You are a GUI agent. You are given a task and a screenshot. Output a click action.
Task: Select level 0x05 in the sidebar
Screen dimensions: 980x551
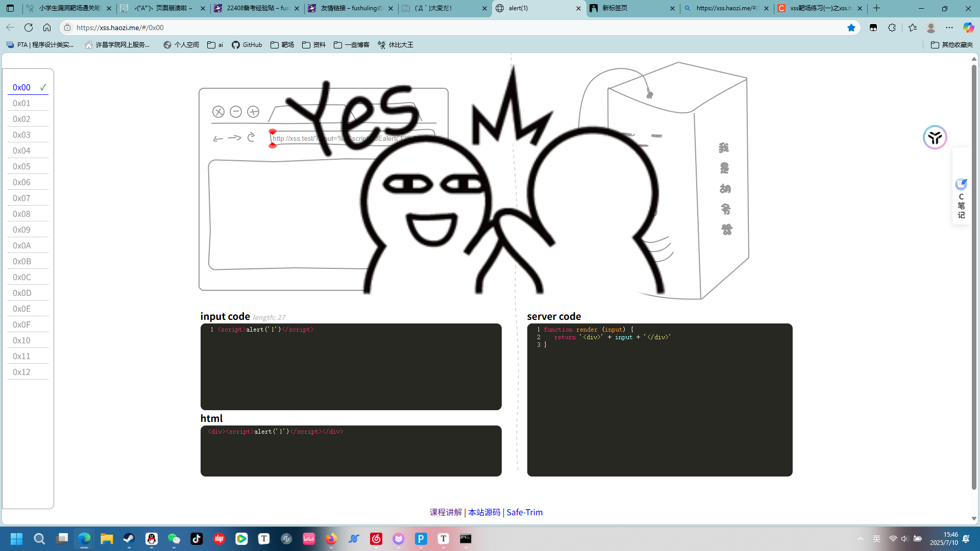(28, 166)
